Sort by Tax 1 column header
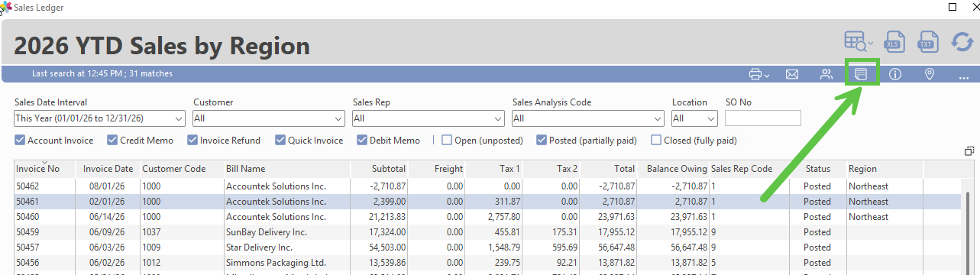This screenshot has width=980, height=275. [494, 169]
